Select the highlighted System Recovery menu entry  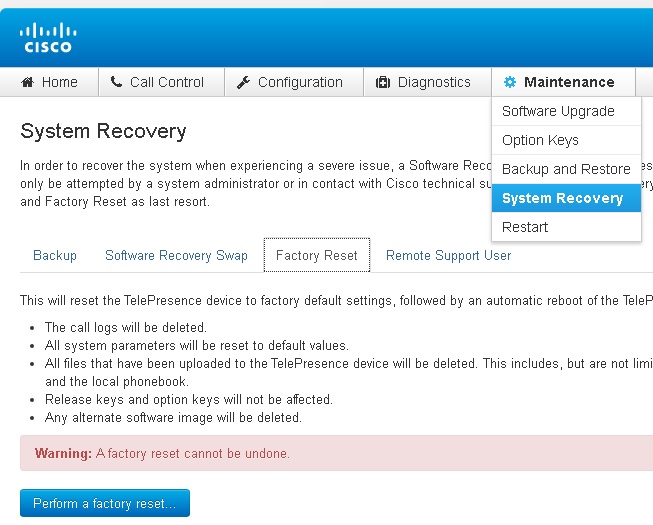tap(566, 198)
